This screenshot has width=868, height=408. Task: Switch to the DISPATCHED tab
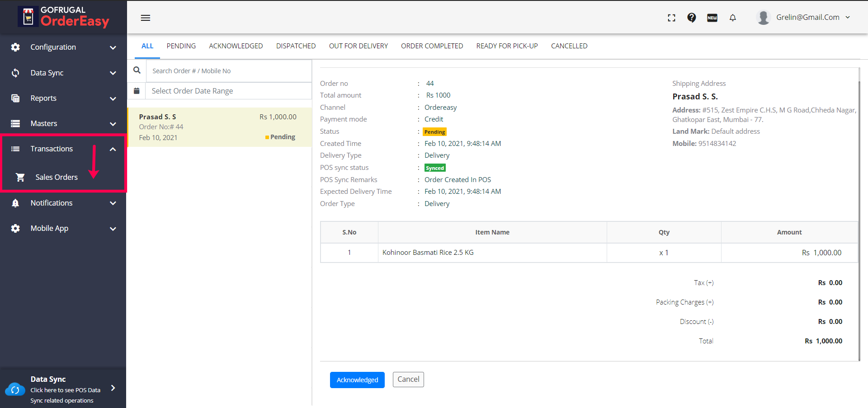tap(296, 46)
